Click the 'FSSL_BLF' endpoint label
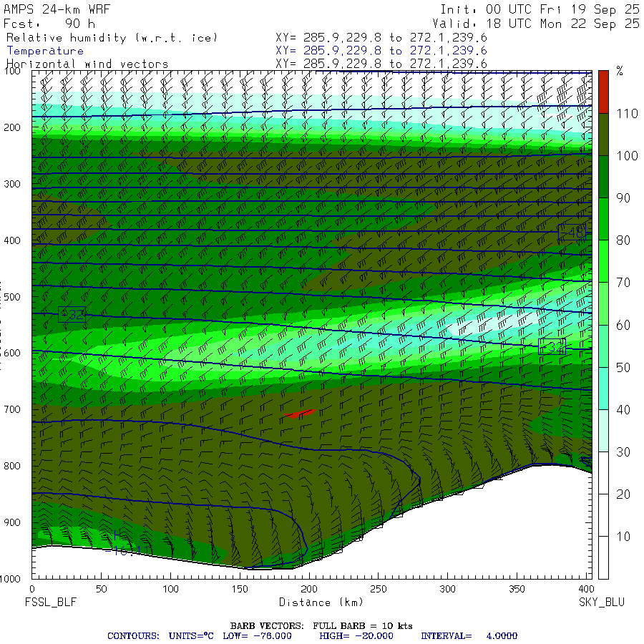 pos(51,602)
